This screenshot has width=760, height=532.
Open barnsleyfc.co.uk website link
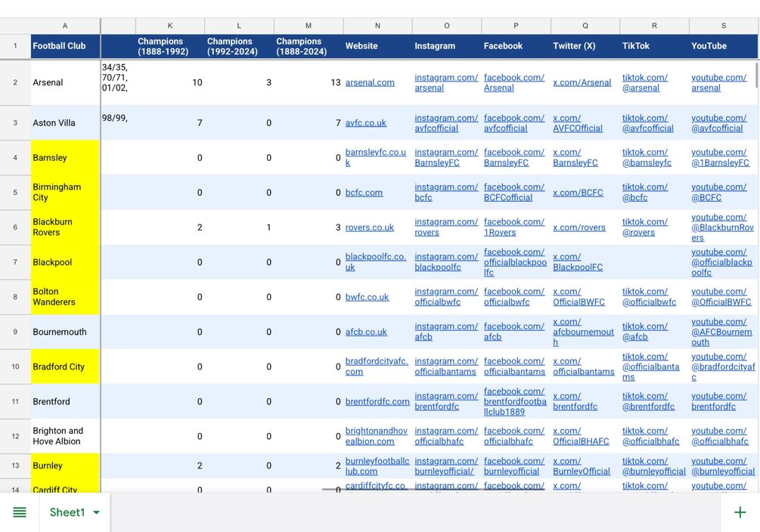click(x=376, y=157)
